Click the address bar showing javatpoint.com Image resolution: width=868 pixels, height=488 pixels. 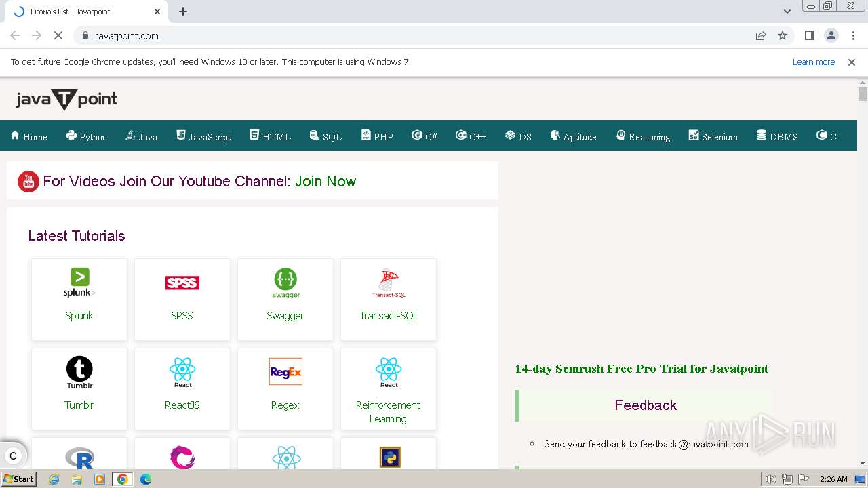click(x=414, y=35)
